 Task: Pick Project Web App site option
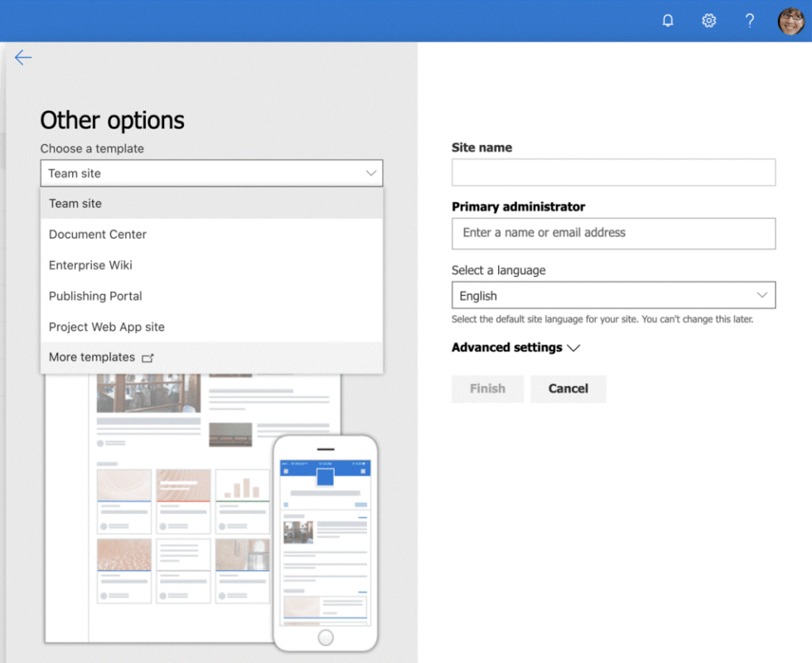[x=106, y=327]
